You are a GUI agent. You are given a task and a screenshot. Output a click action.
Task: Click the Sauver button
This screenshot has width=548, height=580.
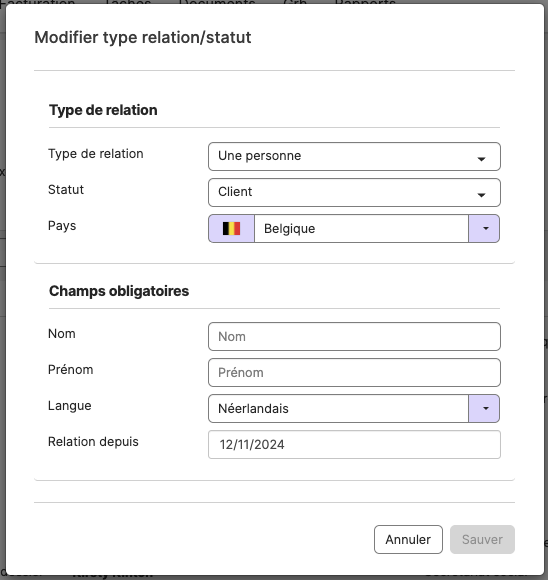pyautogui.click(x=482, y=539)
